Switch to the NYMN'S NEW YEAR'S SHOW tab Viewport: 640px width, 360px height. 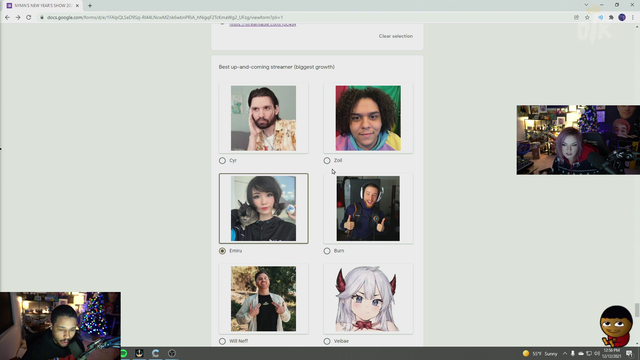42,6
